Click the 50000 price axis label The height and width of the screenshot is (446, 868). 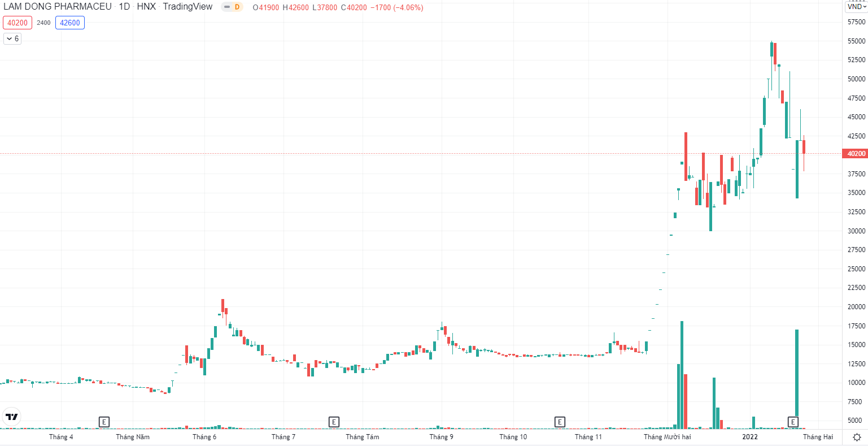pyautogui.click(x=856, y=79)
